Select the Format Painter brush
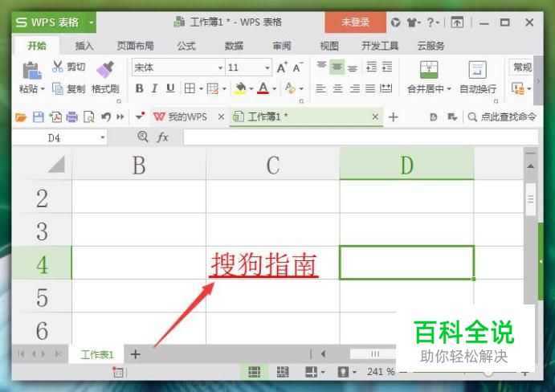The image size is (555, 392). pos(105,69)
